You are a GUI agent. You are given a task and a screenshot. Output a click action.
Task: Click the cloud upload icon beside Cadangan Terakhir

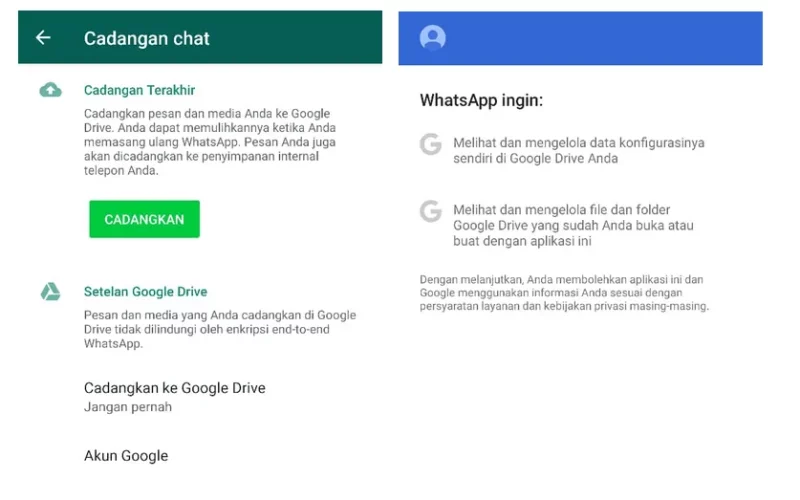click(x=51, y=90)
